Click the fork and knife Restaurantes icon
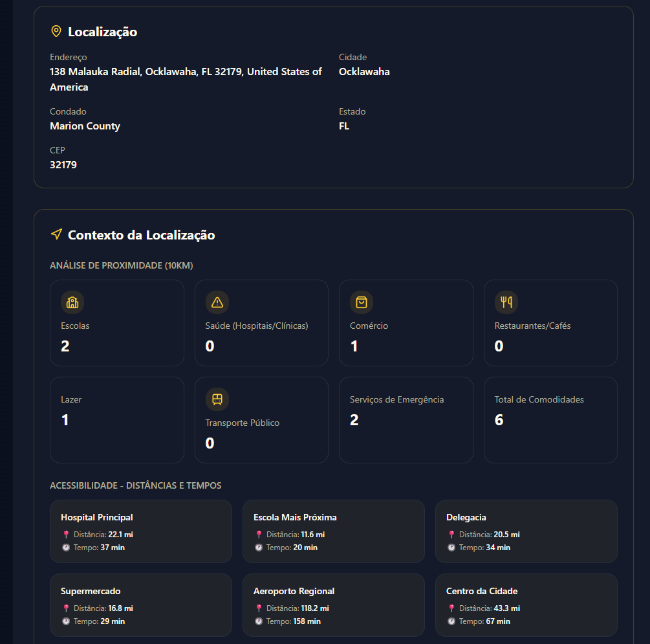Viewport: 650px width, 644px height. coord(506,302)
